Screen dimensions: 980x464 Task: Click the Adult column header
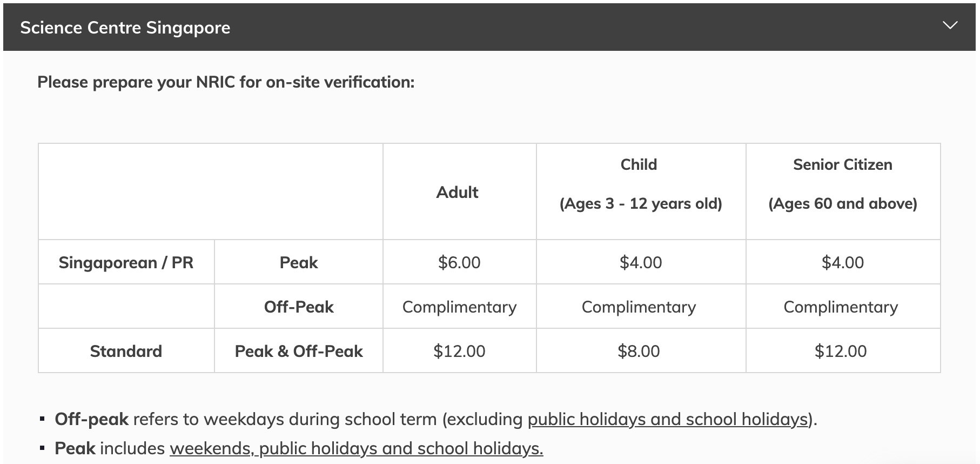[x=457, y=192]
